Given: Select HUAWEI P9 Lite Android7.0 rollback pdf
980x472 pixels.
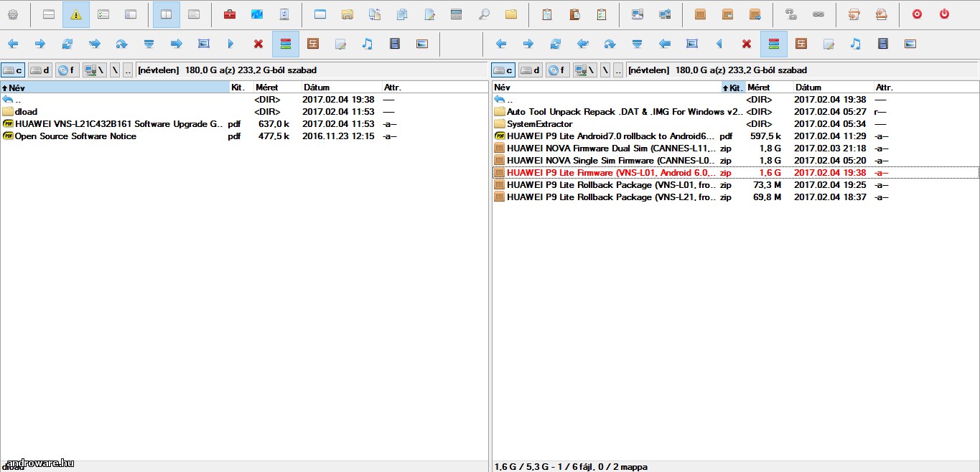Looking at the screenshot, I should [735, 136].
